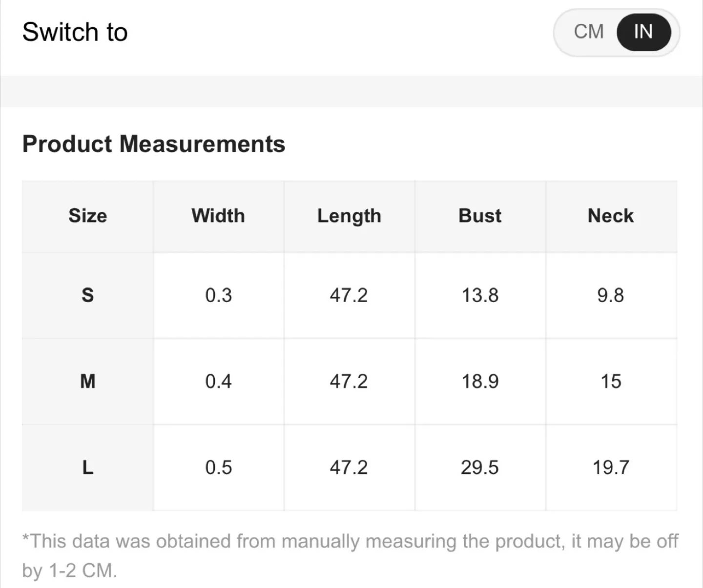Image resolution: width=703 pixels, height=588 pixels.
Task: Select the IN unit option
Action: coord(643,32)
